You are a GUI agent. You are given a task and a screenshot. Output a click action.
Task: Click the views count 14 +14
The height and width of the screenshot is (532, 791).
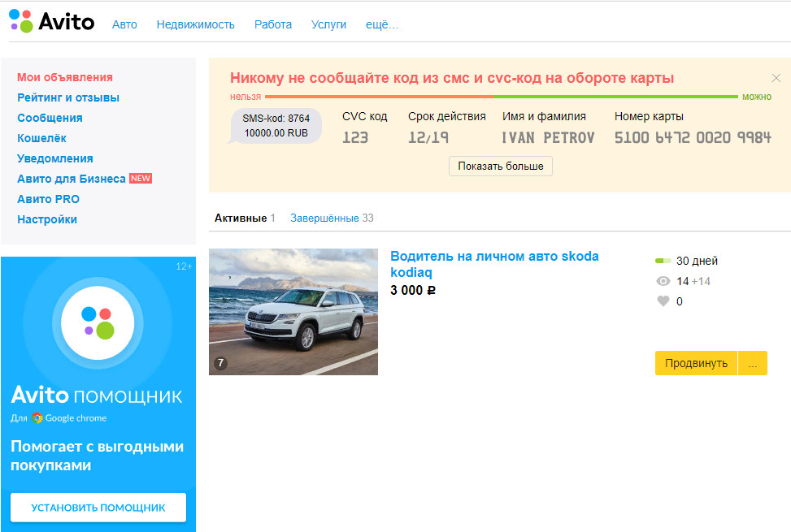tap(693, 281)
